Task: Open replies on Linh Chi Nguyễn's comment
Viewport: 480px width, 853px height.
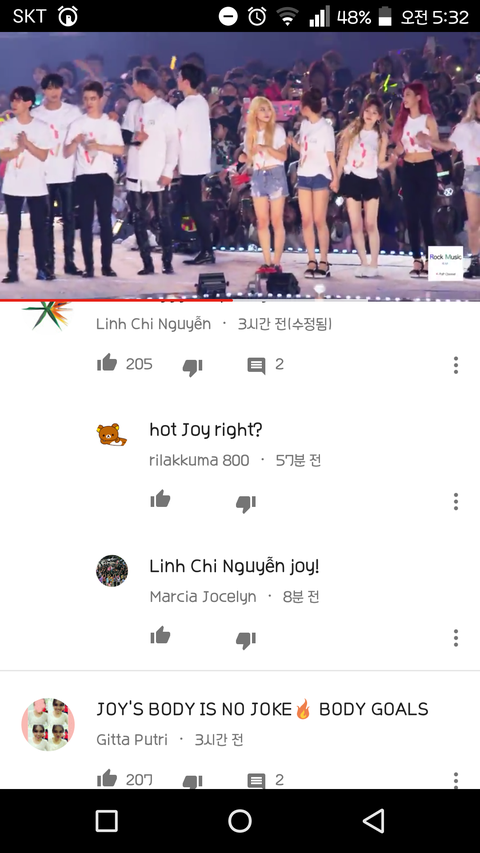Action: (x=256, y=366)
